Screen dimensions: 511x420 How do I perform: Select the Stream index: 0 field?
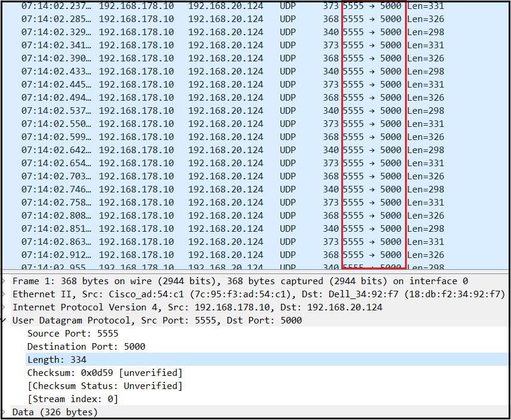point(71,399)
